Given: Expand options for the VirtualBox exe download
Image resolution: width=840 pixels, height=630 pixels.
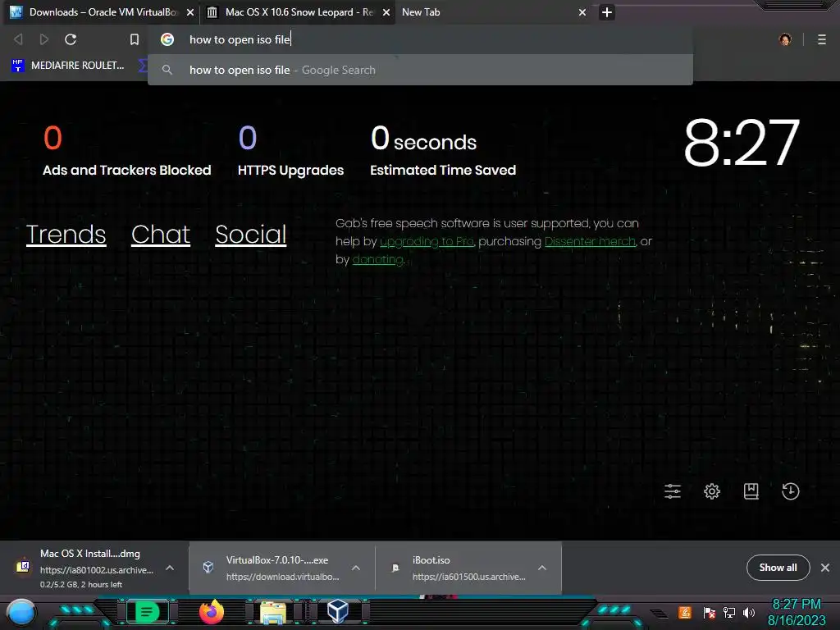Looking at the screenshot, I should pos(356,568).
